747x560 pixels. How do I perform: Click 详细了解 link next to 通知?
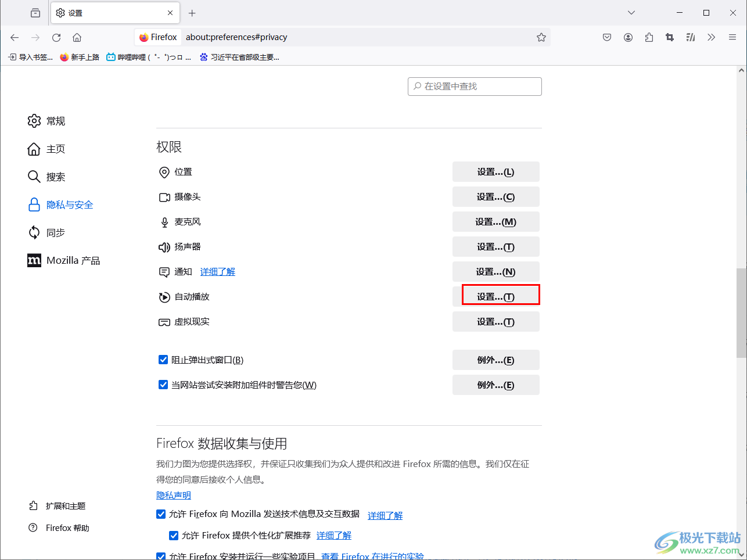(x=218, y=272)
